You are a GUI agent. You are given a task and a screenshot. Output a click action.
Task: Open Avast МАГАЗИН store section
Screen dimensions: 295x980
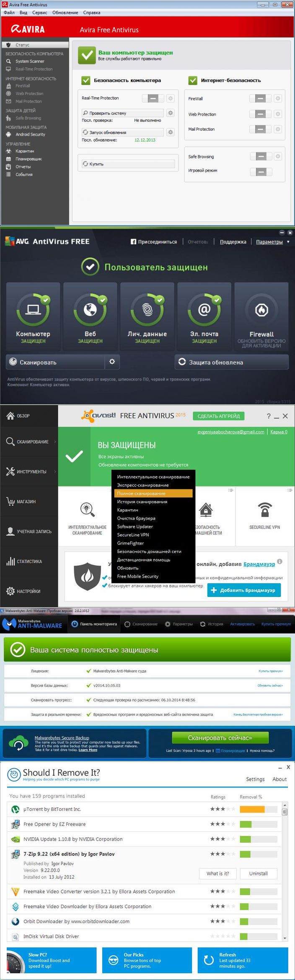point(29,502)
